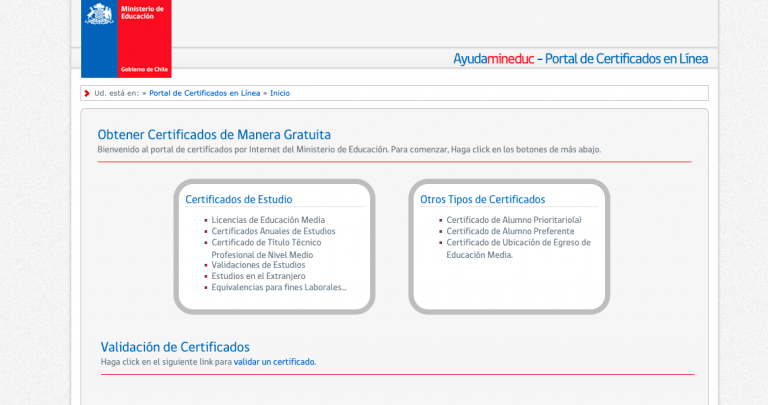Choose Certificado de Alumno Prioritario(a)

(x=513, y=220)
